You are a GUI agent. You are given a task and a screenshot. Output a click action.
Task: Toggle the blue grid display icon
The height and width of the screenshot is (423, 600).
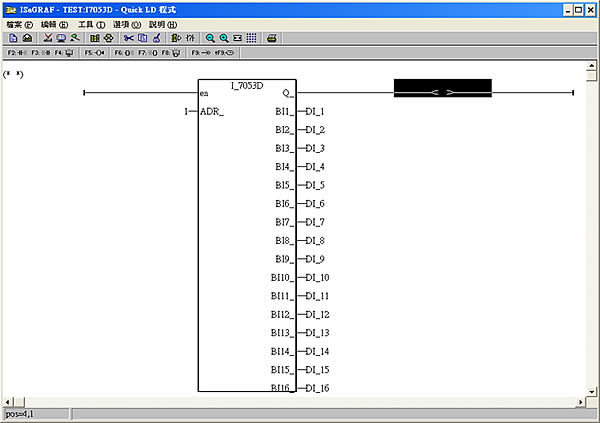pos(251,37)
